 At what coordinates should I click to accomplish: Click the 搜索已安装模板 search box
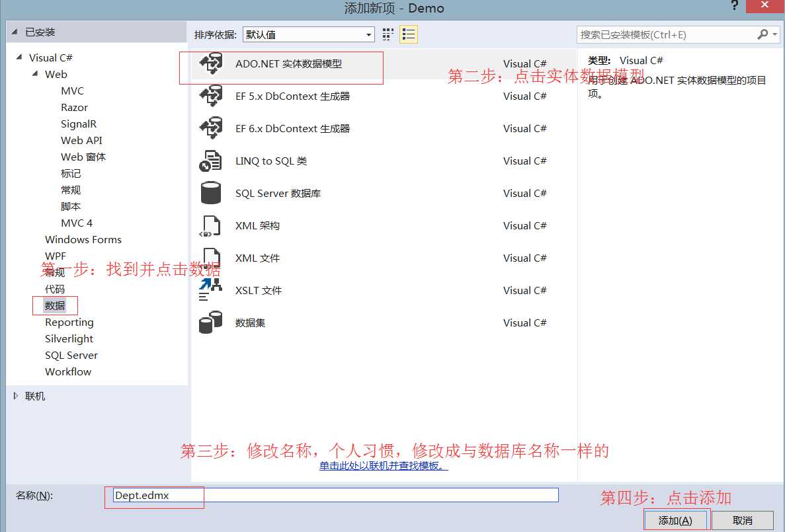pyautogui.click(x=667, y=34)
